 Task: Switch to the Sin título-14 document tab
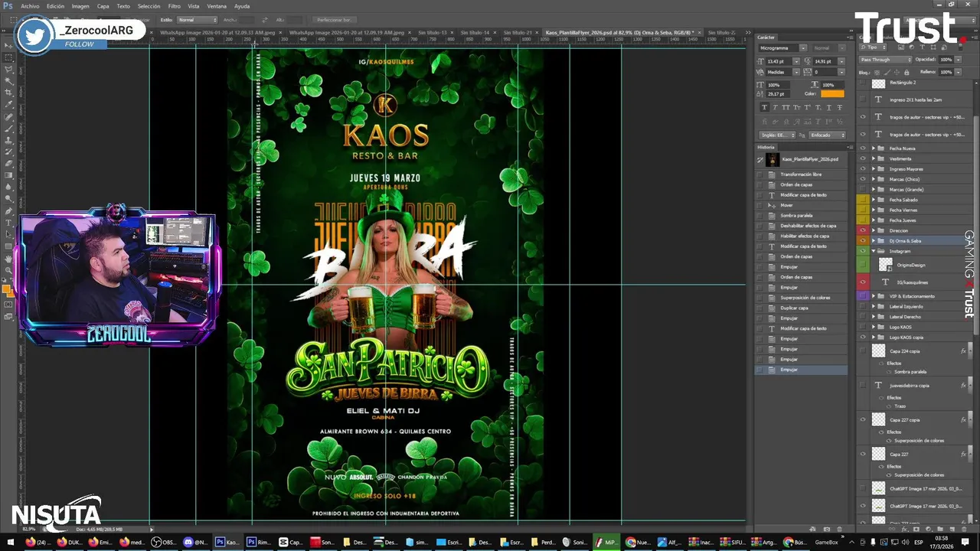475,33
